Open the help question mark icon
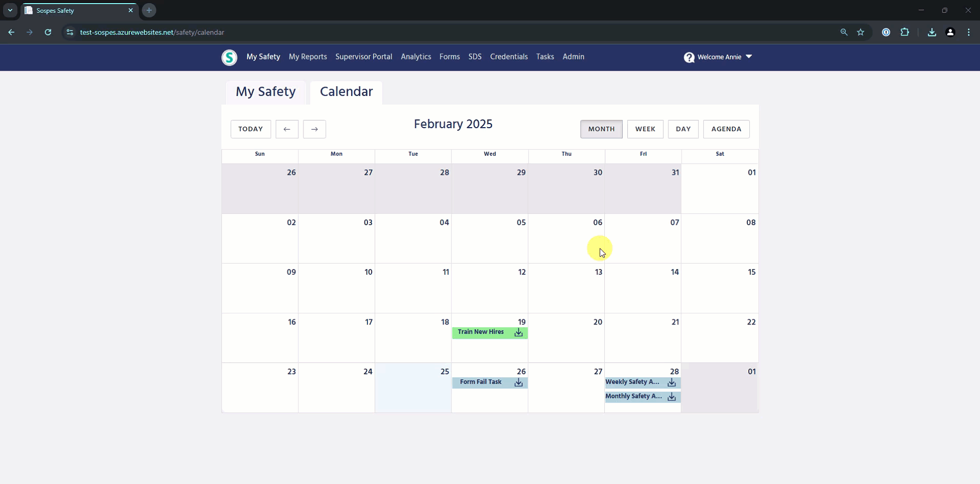Image resolution: width=980 pixels, height=484 pixels. (689, 57)
